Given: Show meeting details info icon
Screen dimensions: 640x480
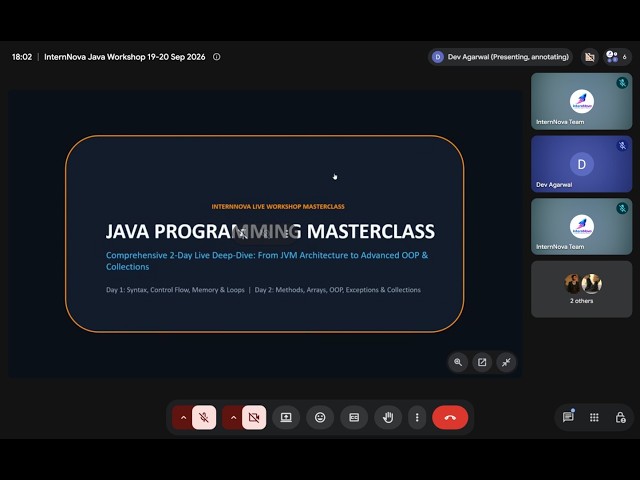Looking at the screenshot, I should [217, 57].
